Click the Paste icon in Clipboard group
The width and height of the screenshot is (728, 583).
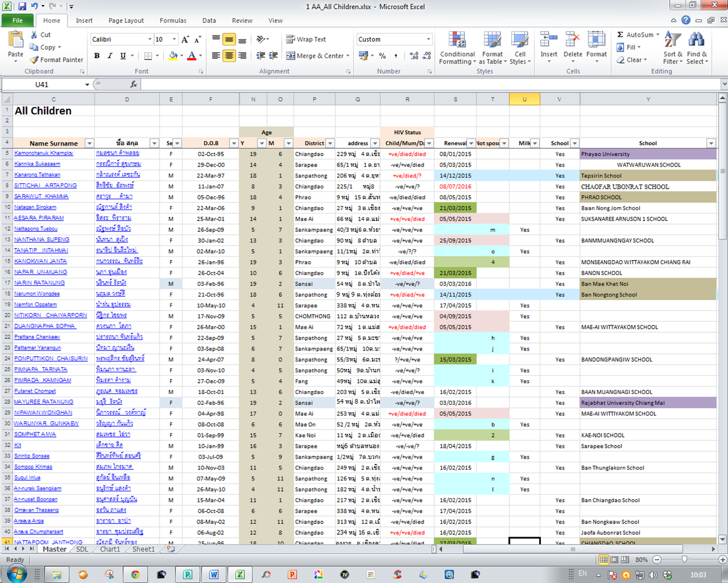15,40
